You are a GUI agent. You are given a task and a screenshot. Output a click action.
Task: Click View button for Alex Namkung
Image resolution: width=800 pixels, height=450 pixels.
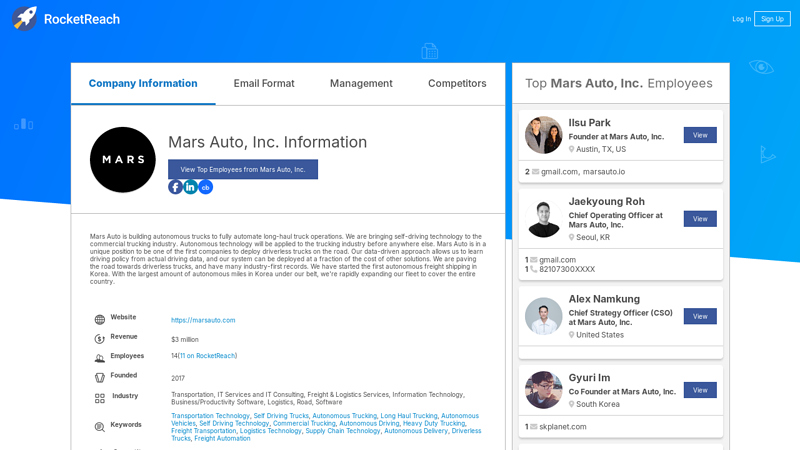[700, 316]
